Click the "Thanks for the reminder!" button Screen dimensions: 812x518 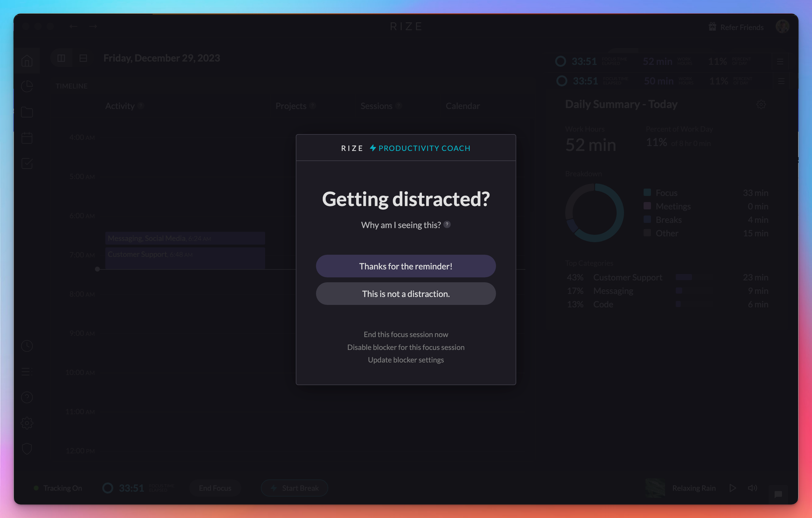pos(406,266)
